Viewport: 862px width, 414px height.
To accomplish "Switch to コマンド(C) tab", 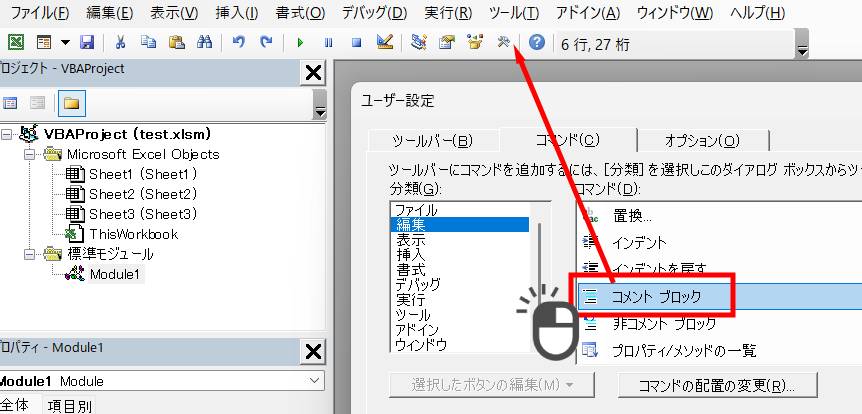I will [567, 140].
